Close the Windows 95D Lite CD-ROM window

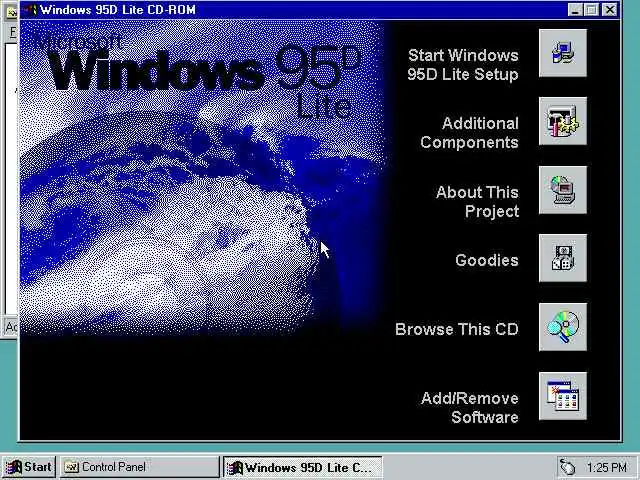610,10
